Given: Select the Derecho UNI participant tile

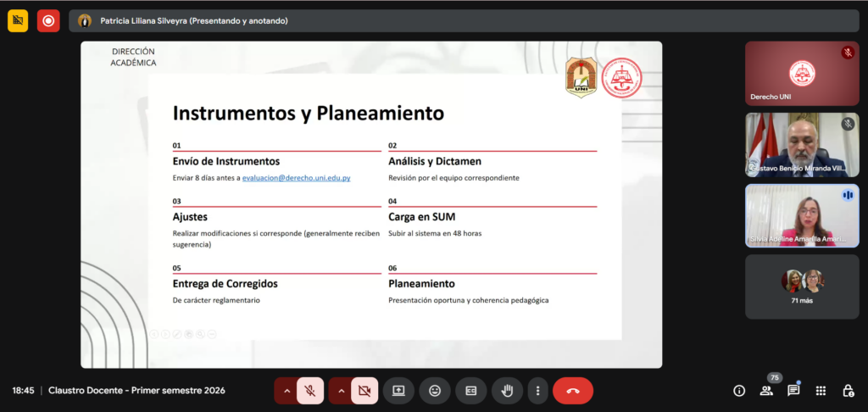Looking at the screenshot, I should (802, 74).
